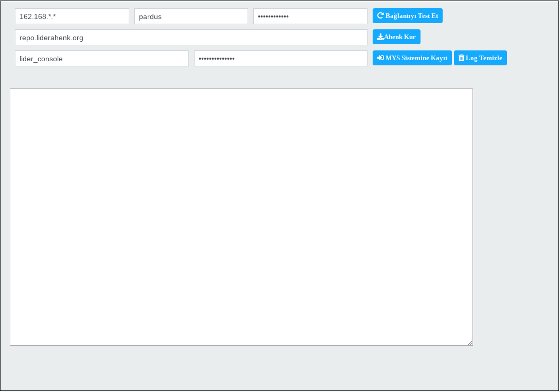560x392 pixels.
Task: Select the username field containing pardus
Action: click(x=191, y=16)
